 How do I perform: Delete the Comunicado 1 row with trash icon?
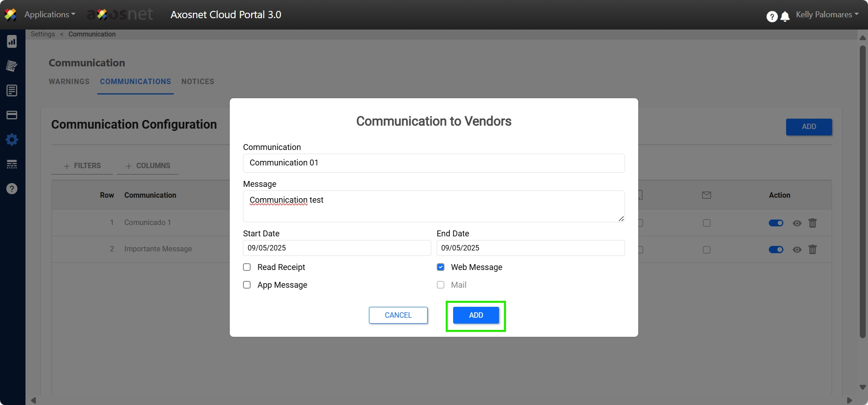point(812,223)
